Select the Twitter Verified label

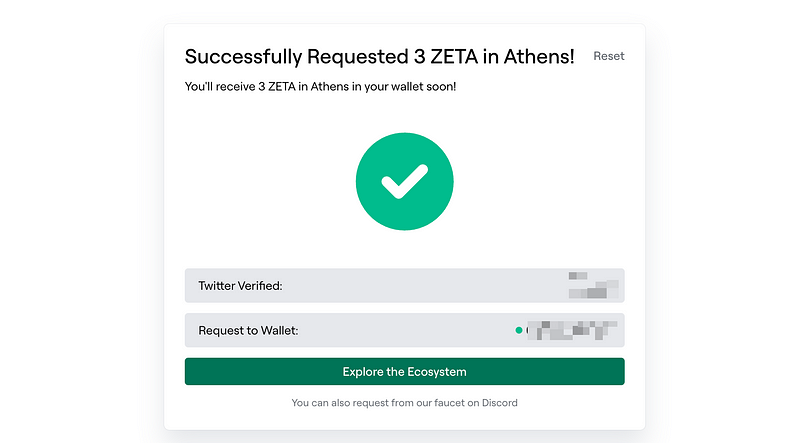[240, 286]
